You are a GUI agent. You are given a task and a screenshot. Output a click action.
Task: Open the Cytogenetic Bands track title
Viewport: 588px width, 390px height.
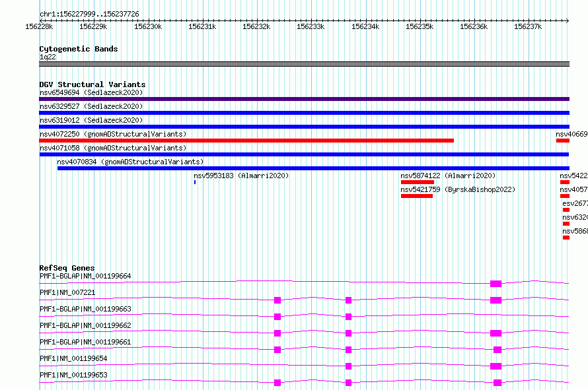click(x=79, y=49)
